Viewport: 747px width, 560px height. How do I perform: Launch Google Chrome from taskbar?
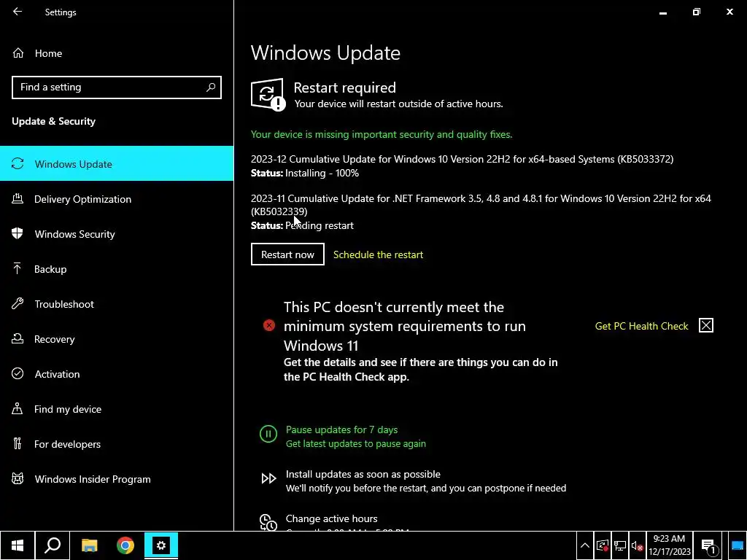[x=125, y=545]
